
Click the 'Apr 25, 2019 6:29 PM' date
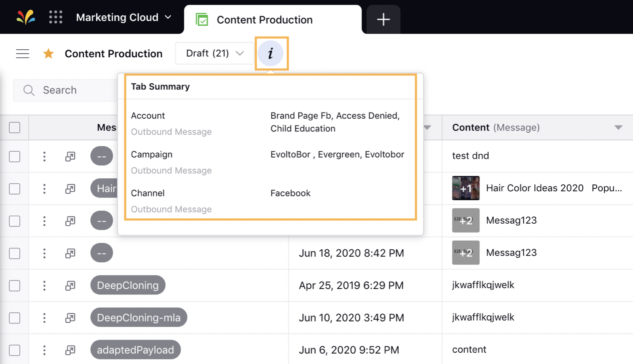coord(351,285)
